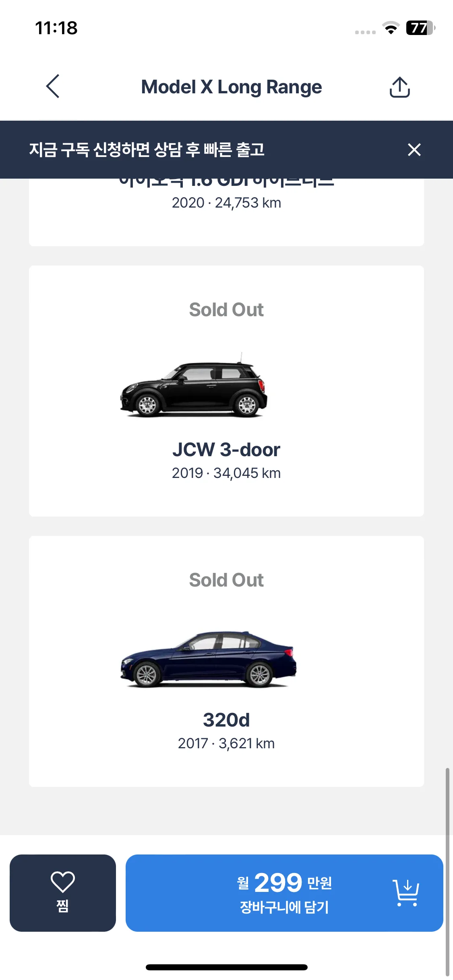This screenshot has width=453, height=980.
Task: Click the vertical scrollbar on right edge
Action: click(447, 871)
